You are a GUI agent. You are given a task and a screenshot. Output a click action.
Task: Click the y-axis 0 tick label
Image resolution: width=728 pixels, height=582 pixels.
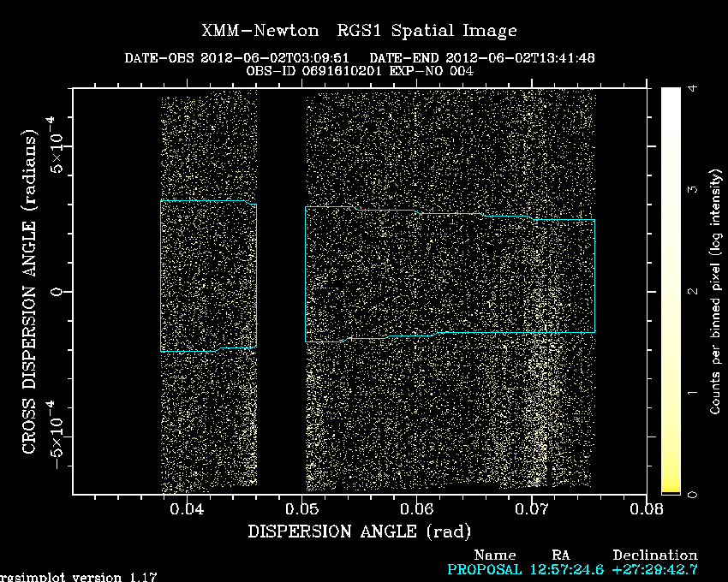[x=57, y=292]
